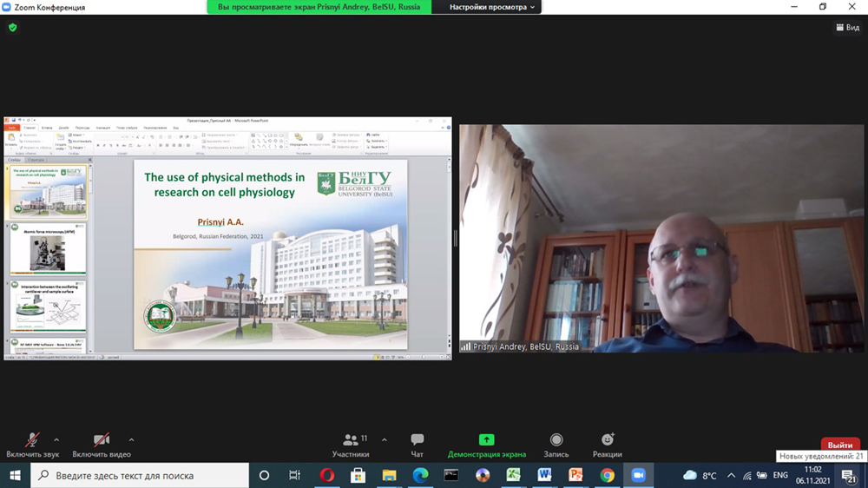Screen dimensions: 868x488
Task: Open Google Chrome from the taskbar
Action: (x=608, y=475)
